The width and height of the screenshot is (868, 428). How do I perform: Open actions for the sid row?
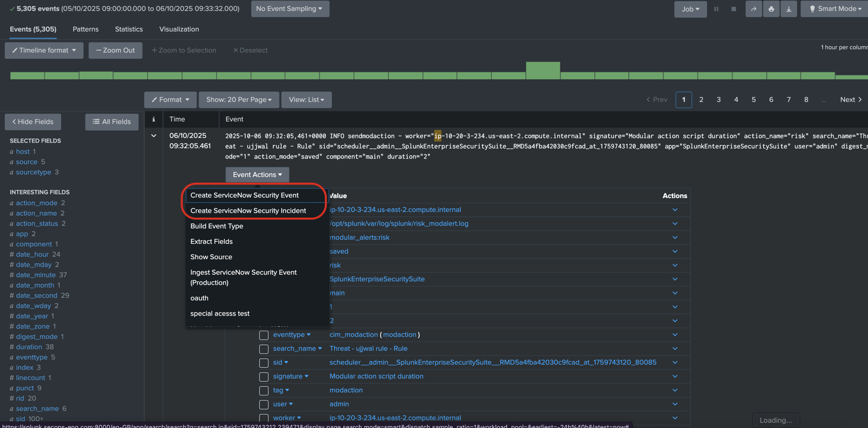pyautogui.click(x=675, y=363)
